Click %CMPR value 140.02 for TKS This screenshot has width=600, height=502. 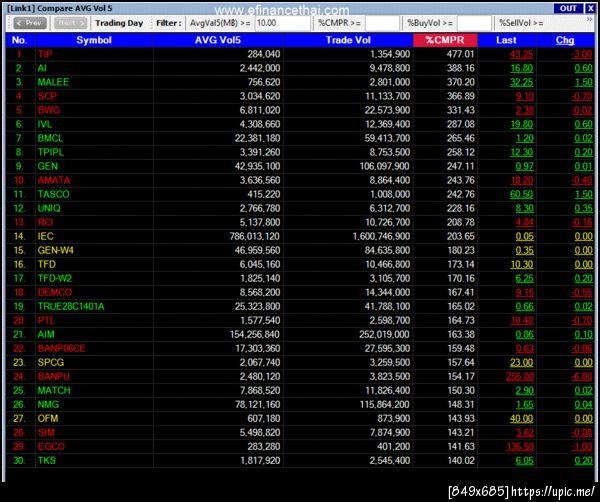click(461, 461)
